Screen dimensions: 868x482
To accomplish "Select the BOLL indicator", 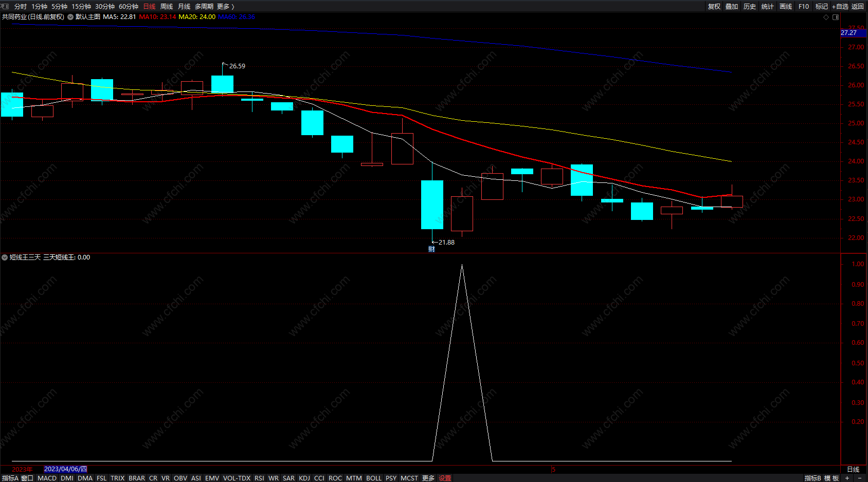I will pos(374,478).
